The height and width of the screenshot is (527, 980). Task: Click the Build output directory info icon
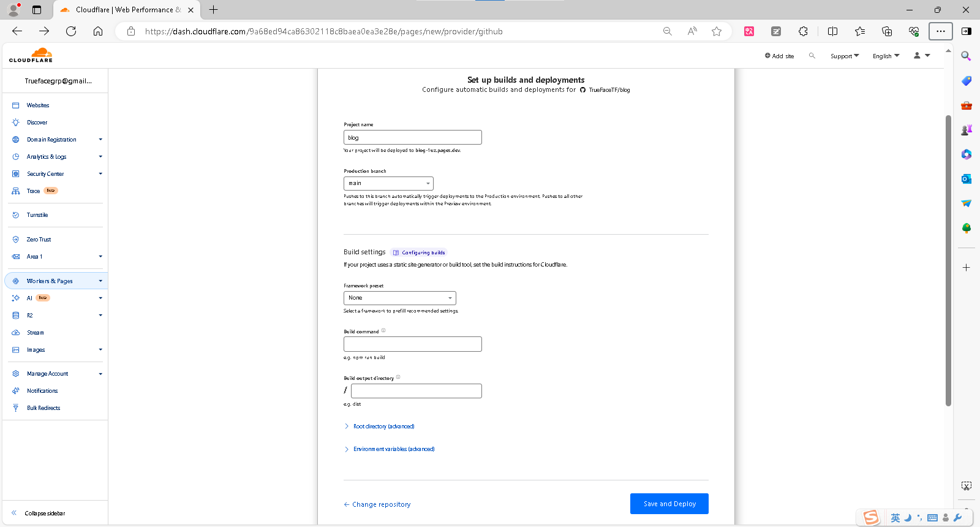(x=398, y=377)
